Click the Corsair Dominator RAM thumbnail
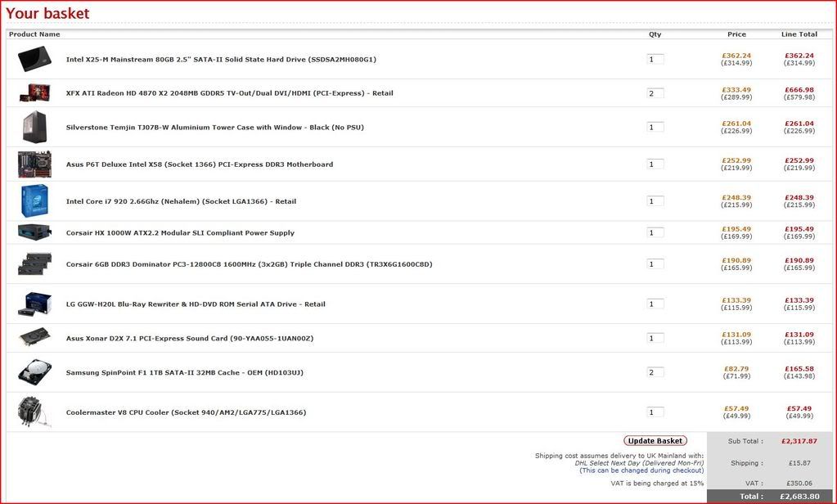 [34, 263]
